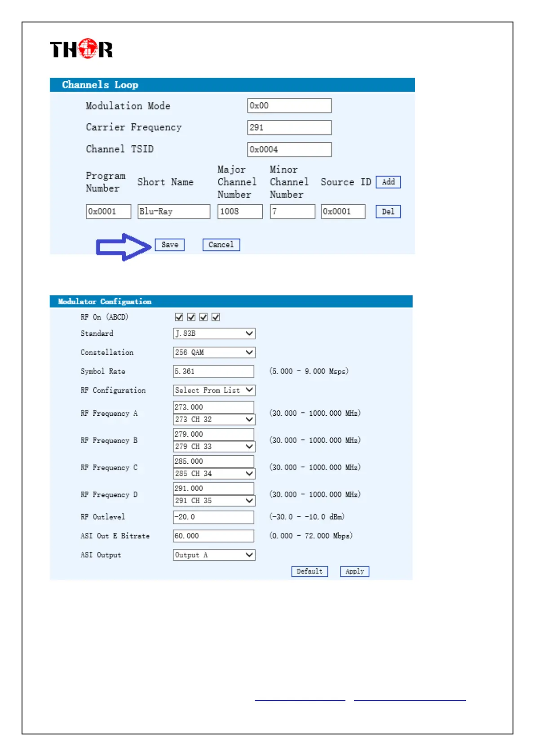This screenshot has height=756, width=535.
Task: Click the Carrier Frequency input field
Action: pyautogui.click(x=289, y=127)
